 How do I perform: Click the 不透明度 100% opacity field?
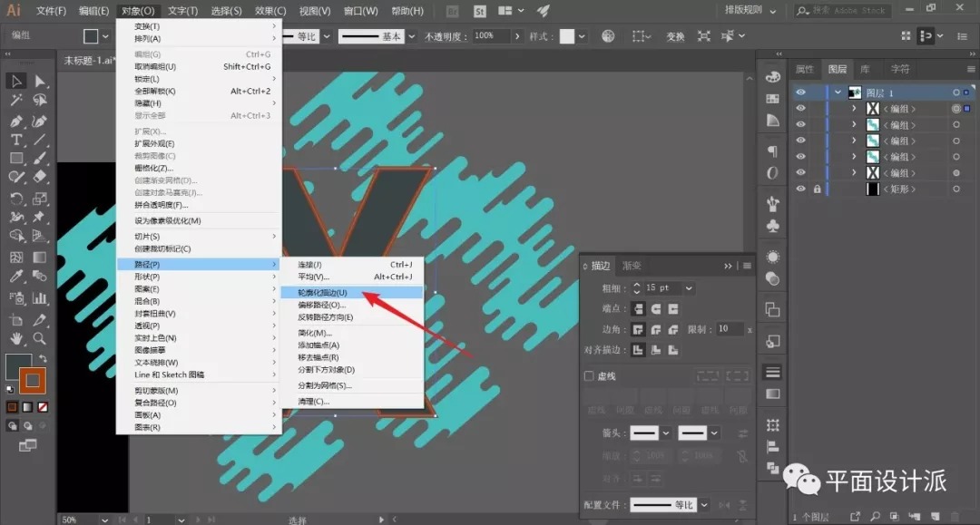491,36
